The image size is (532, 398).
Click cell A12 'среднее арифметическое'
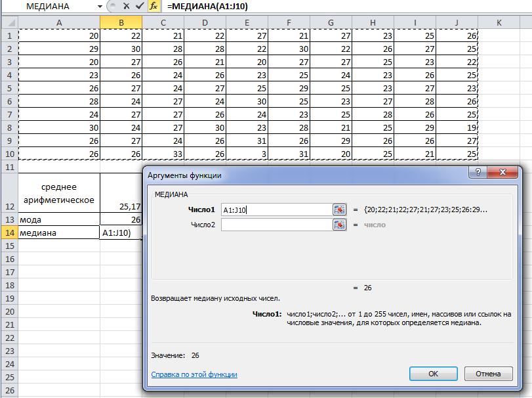[x=59, y=193]
